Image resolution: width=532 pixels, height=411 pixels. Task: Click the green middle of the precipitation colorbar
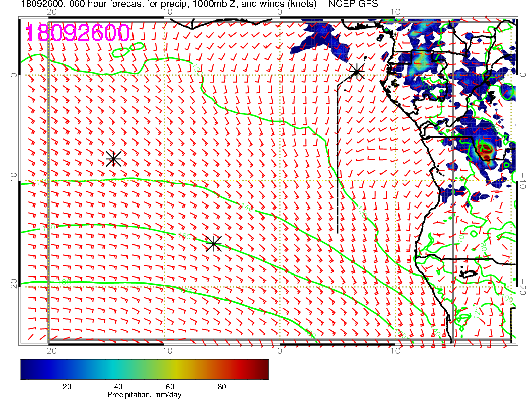pos(145,369)
